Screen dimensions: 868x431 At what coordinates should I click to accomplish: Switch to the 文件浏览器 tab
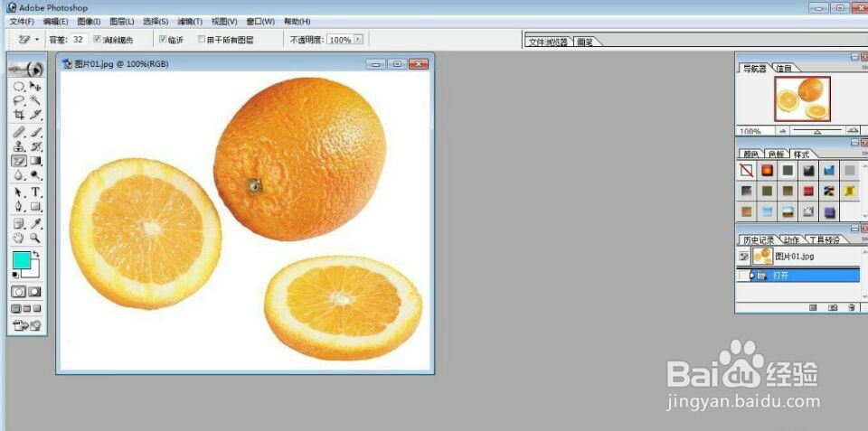pyautogui.click(x=548, y=42)
